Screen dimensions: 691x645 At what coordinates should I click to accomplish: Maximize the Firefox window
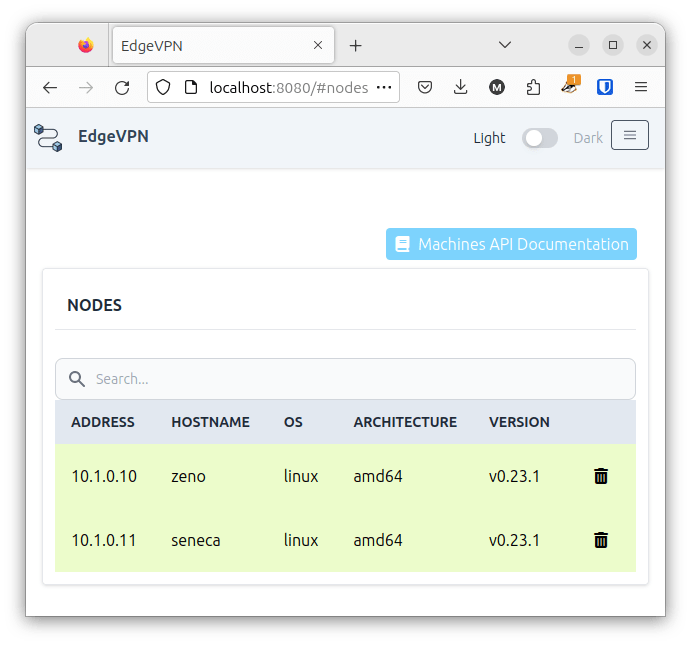pos(613,45)
